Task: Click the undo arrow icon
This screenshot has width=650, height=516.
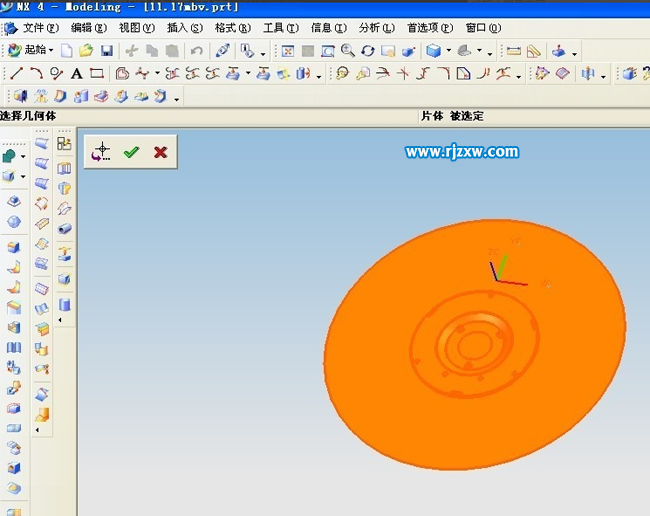Action: pyautogui.click(x=196, y=50)
